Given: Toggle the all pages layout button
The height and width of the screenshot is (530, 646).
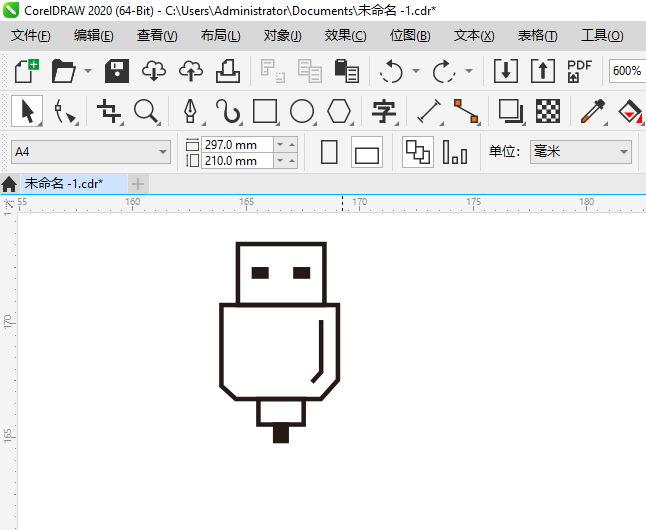Looking at the screenshot, I should pyautogui.click(x=418, y=153).
